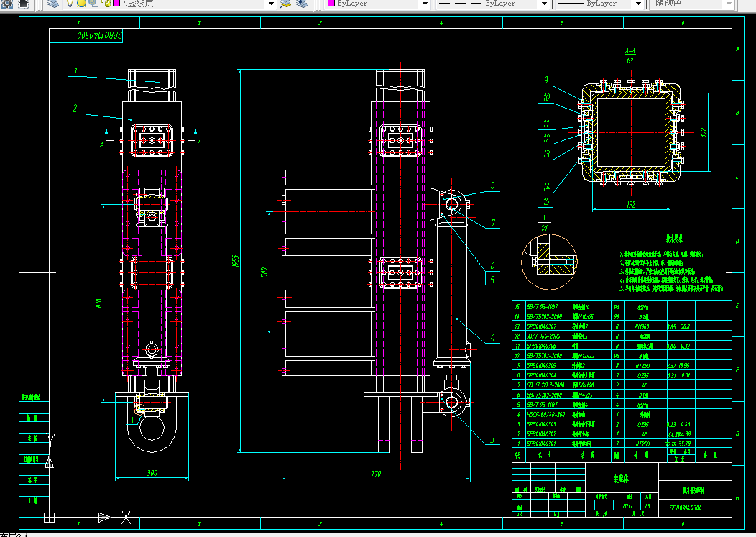
Task: Select balloon number 8 near upper pin
Action: [x=492, y=185]
